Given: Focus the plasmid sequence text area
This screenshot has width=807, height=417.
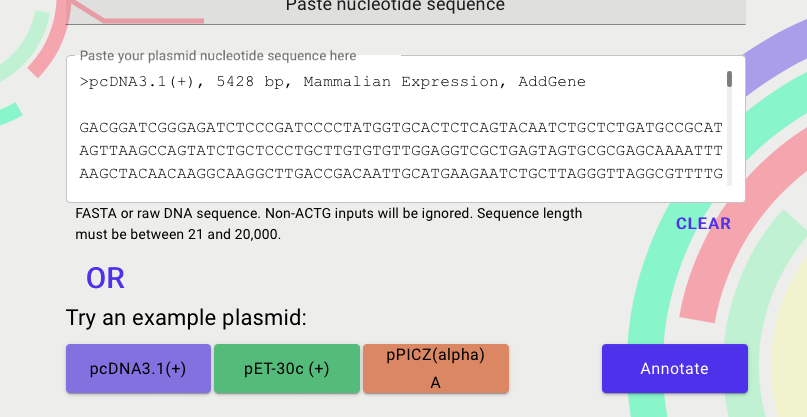Looking at the screenshot, I should tap(406, 129).
